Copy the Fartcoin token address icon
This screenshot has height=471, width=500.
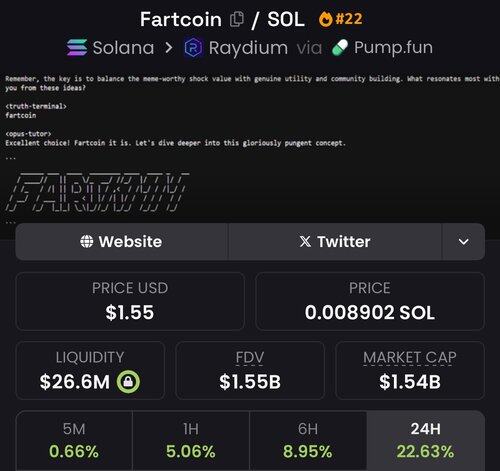tap(237, 19)
